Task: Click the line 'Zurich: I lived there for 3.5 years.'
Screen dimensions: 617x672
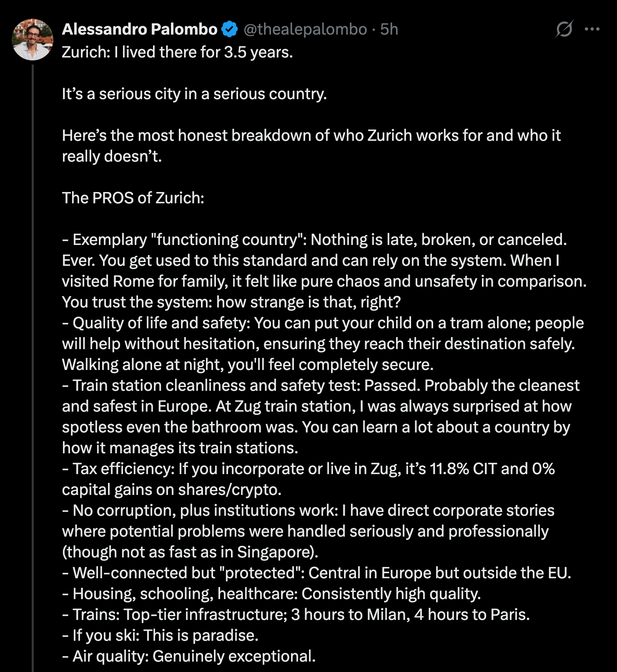Action: pos(178,52)
